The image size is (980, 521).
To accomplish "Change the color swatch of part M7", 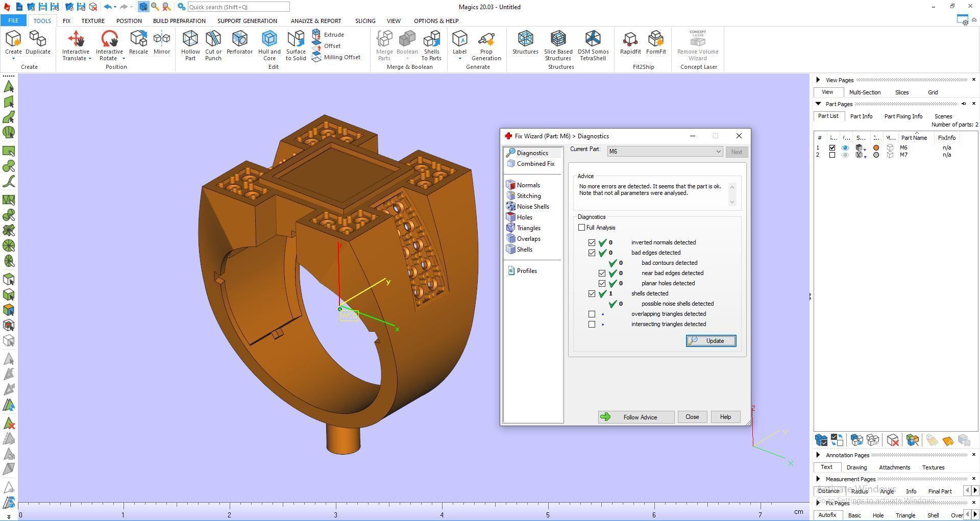I will (876, 155).
